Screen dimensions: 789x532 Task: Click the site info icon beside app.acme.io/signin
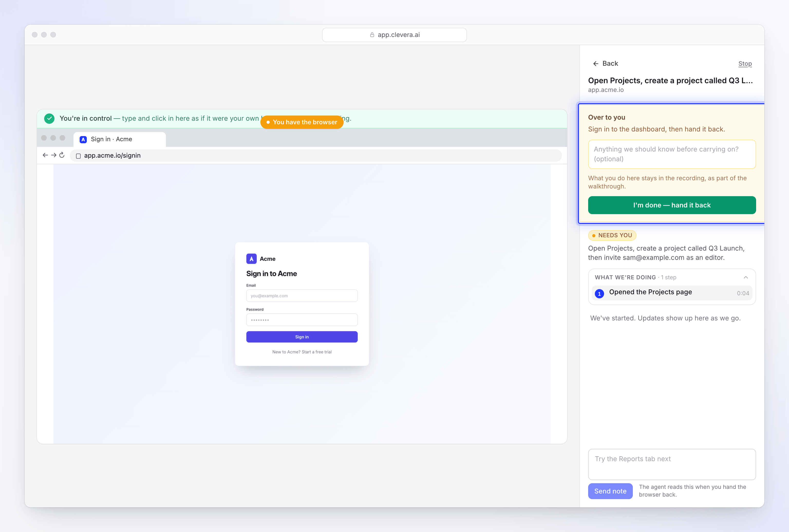point(78,156)
